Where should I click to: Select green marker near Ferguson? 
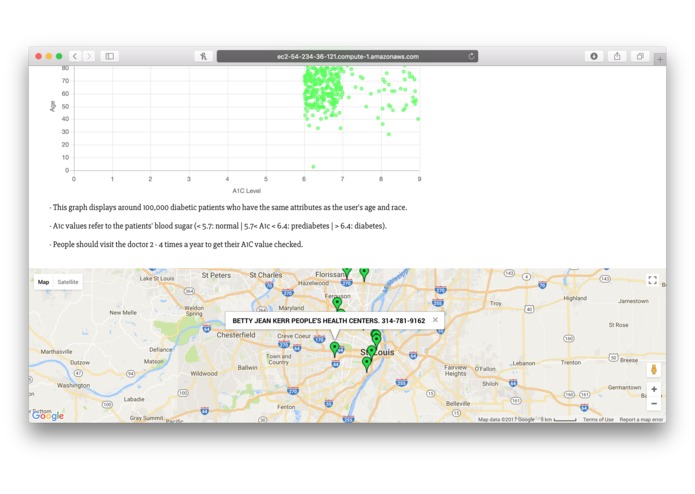337,303
